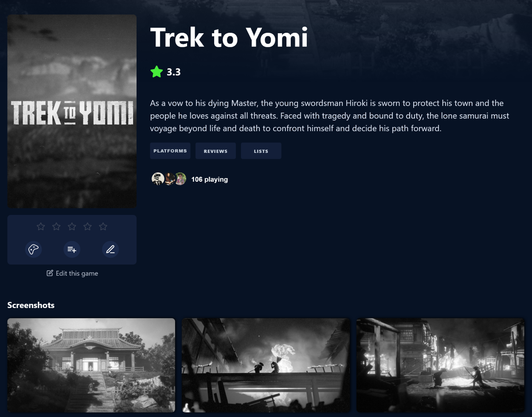Screen dimensions: 532x417
Task: Select the fourth rating star
Action: coord(87,226)
